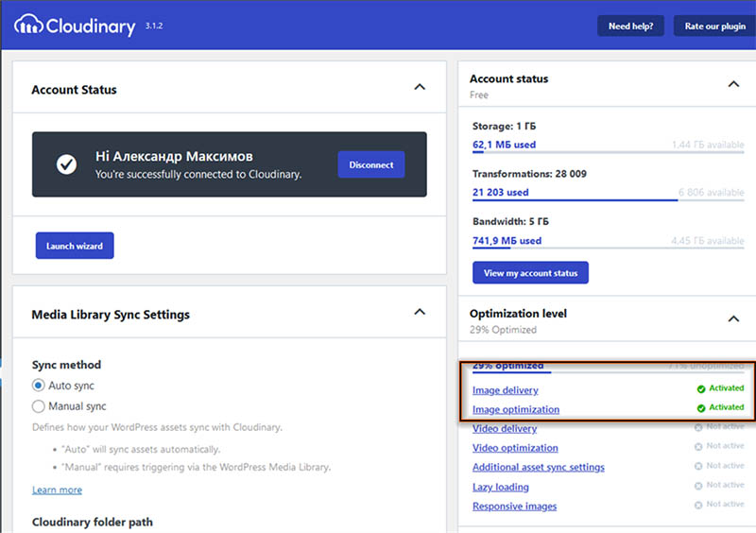Click the Storage: 1 ГБ label
This screenshot has width=756, height=533.
(504, 126)
